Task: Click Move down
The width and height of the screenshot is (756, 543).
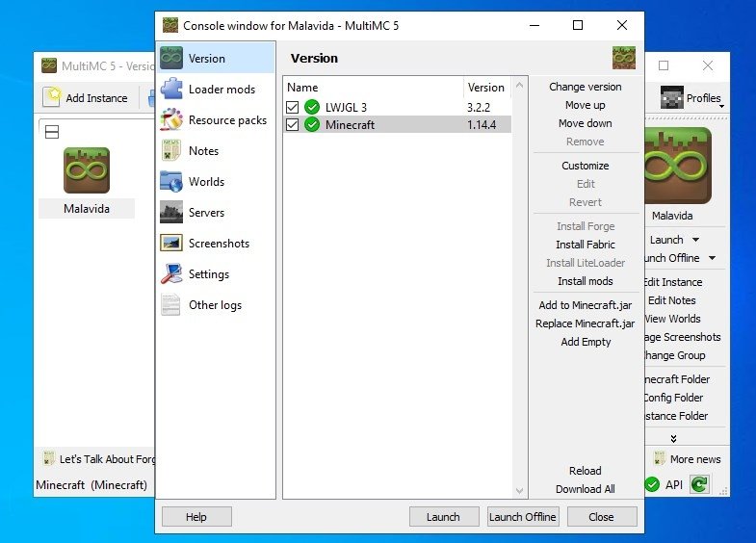Action: (x=586, y=123)
